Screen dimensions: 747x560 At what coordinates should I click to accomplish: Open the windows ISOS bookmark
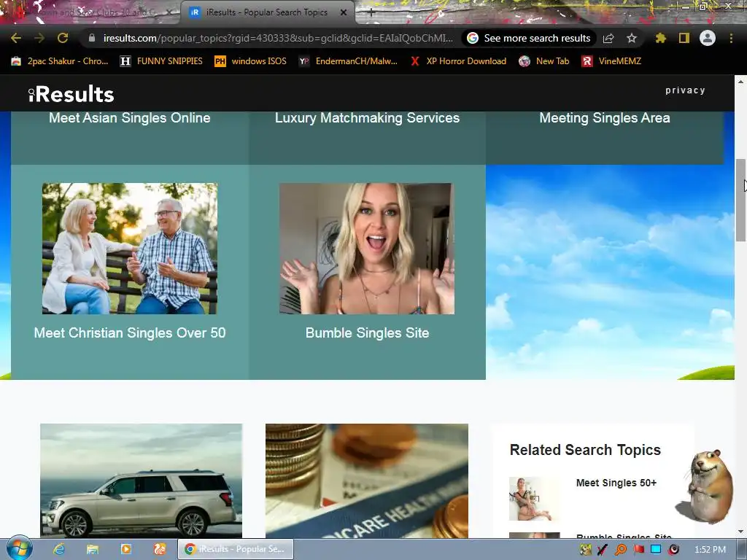pos(251,61)
